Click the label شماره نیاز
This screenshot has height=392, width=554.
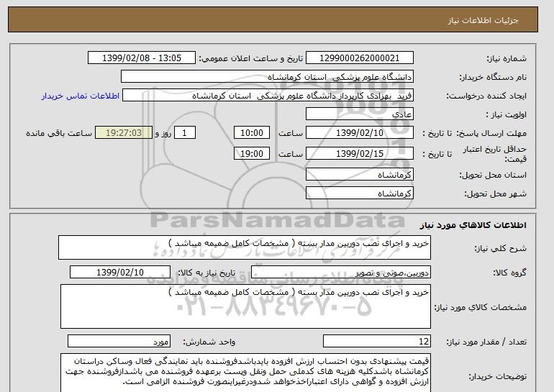507,59
